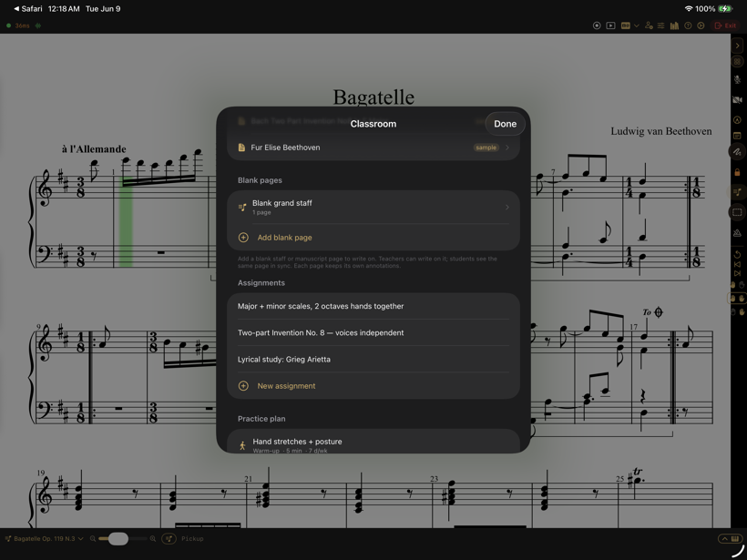Toggle the disabled camera icon
Image resolution: width=747 pixels, height=560 pixels.
pyautogui.click(x=737, y=100)
